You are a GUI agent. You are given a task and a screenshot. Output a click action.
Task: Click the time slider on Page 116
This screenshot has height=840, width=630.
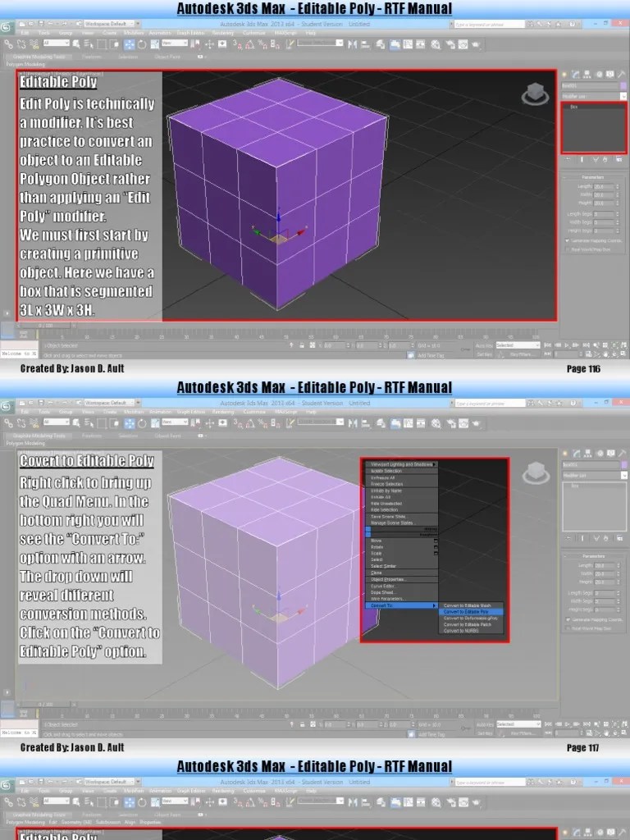[46, 326]
